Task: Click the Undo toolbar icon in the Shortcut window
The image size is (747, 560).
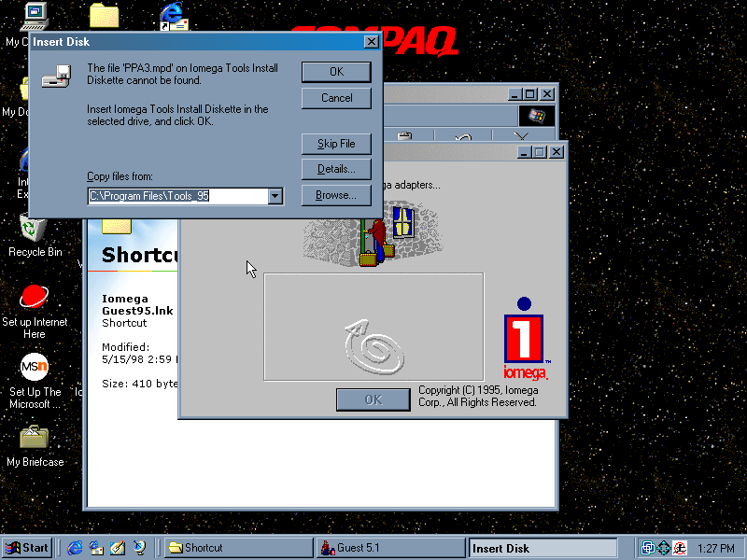Action: pos(463,137)
